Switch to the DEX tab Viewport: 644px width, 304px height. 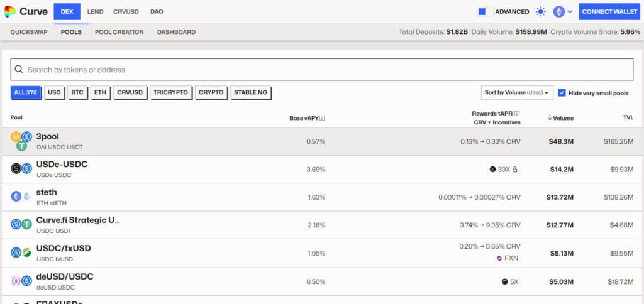click(67, 11)
